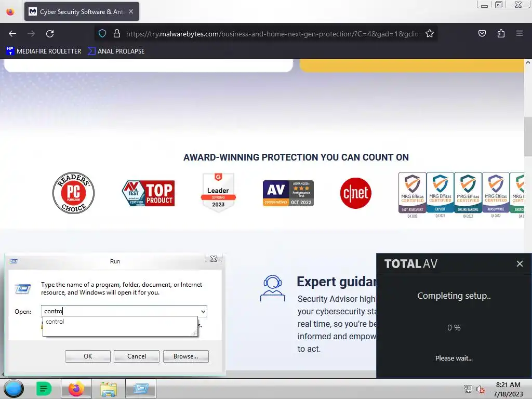Click the TOTAL AV logo
532x399 pixels.
(410, 263)
